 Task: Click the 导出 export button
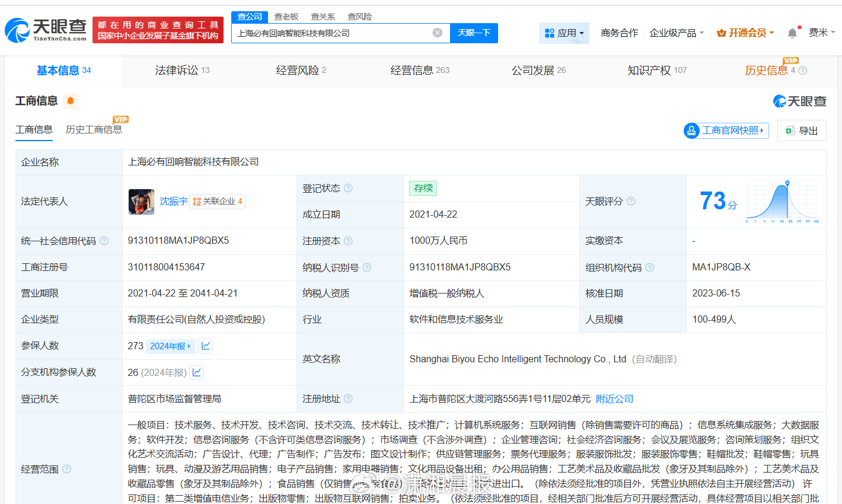(x=802, y=130)
